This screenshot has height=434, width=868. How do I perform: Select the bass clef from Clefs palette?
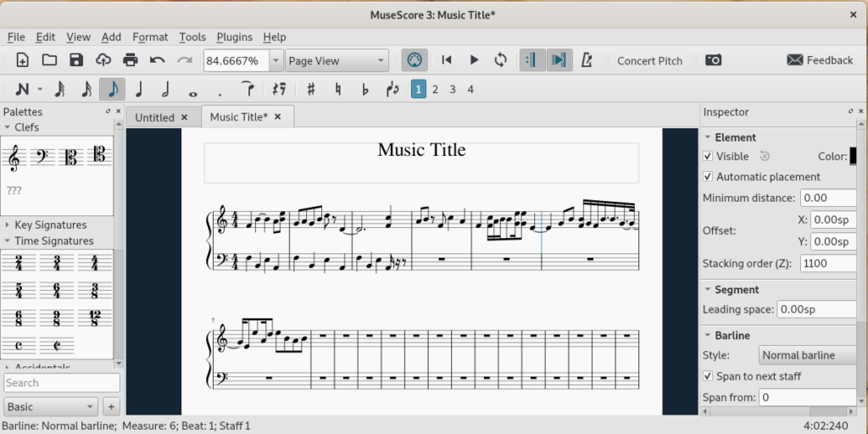click(x=41, y=157)
